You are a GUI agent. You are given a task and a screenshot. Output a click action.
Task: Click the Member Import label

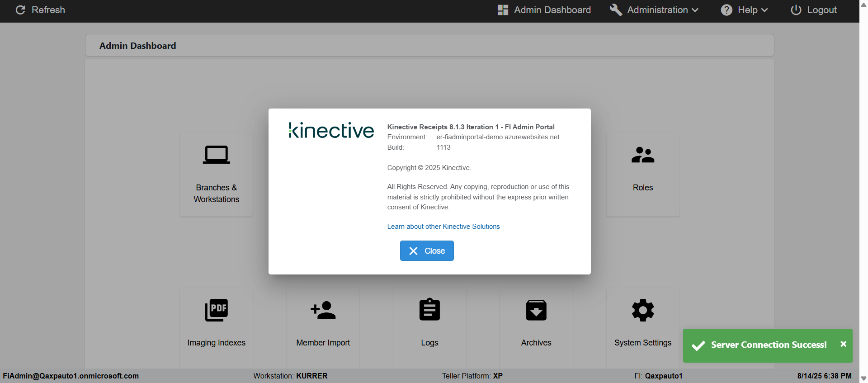click(x=323, y=343)
